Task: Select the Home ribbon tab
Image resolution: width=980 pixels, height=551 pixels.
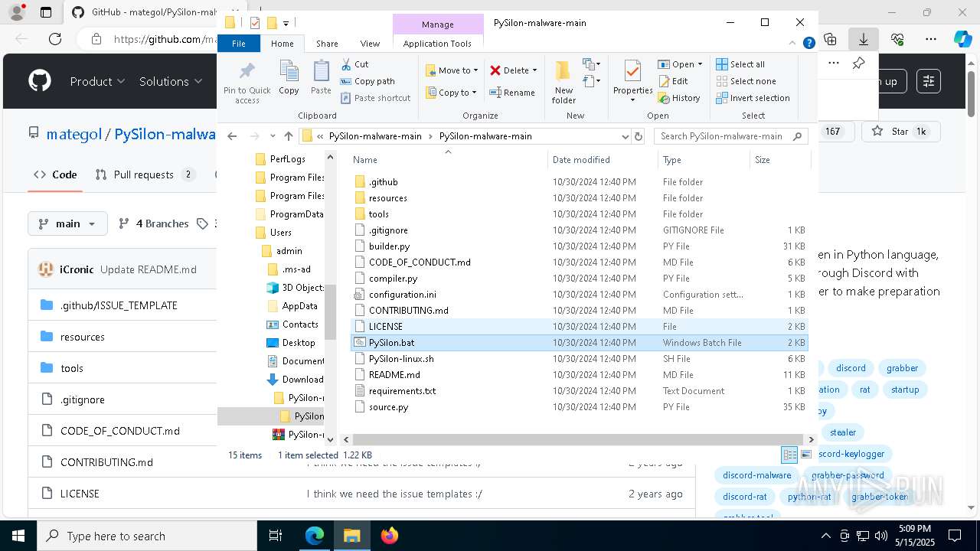Action: [282, 44]
